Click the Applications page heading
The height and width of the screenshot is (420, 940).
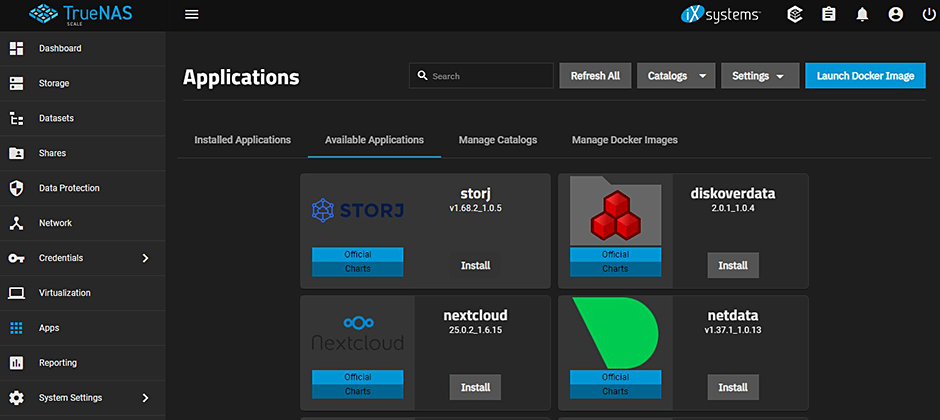coord(241,77)
